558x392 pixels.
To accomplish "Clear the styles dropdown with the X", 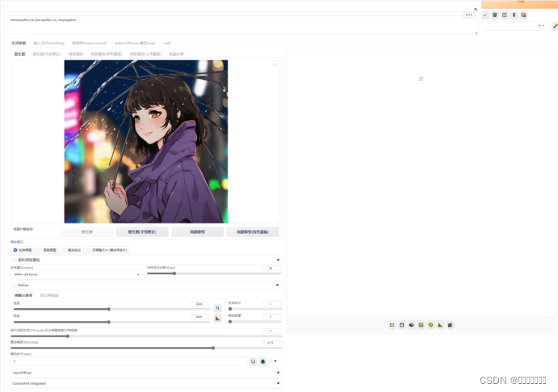I will pos(539,26).
